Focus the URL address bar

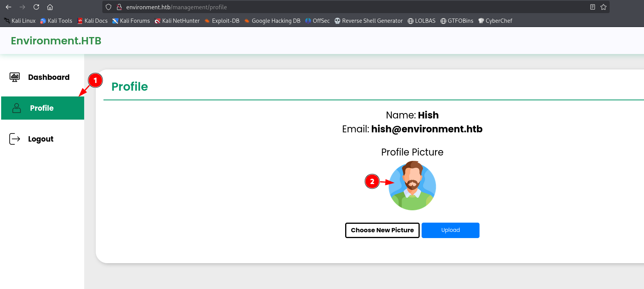tap(309, 7)
